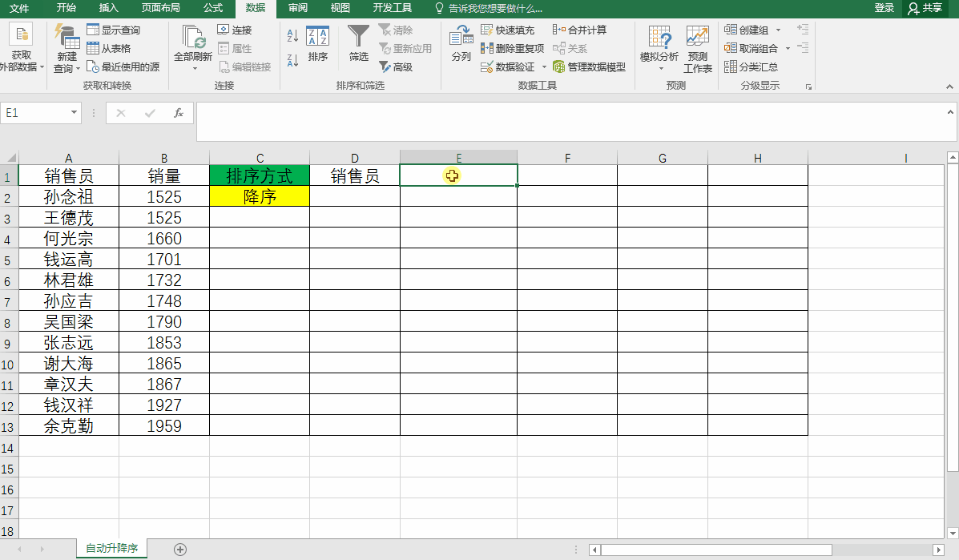959x560 pixels.
Task: Click Remove Duplicates
Action: click(x=512, y=48)
